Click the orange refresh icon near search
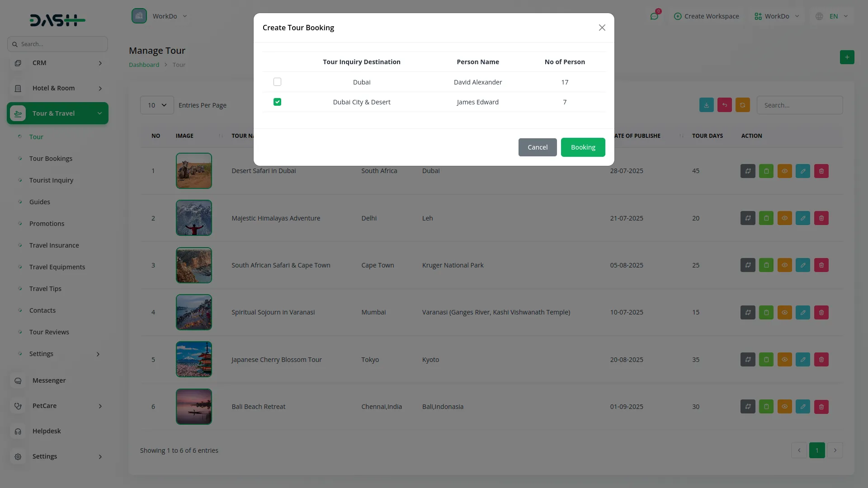 pos(742,105)
